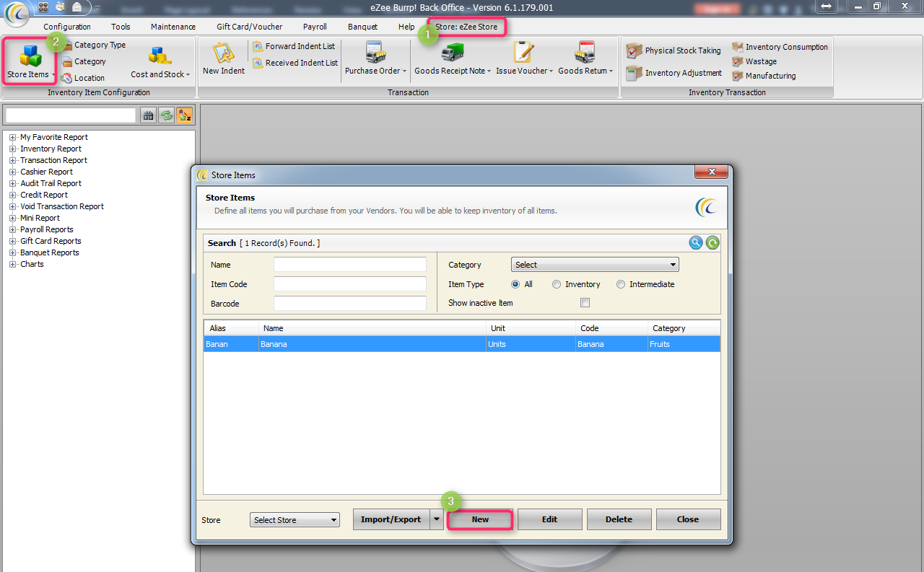Click the eZee application logo button
The height and width of the screenshot is (572, 924).
coord(17,14)
